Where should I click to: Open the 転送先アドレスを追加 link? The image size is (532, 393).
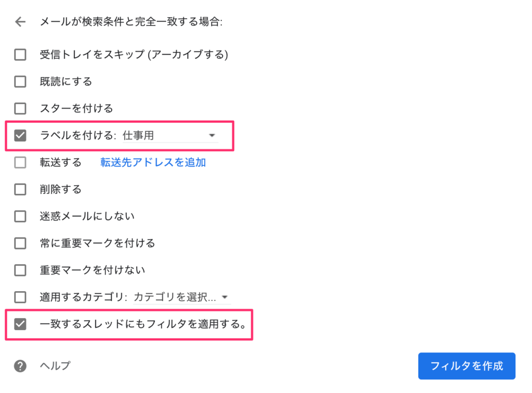coord(153,163)
